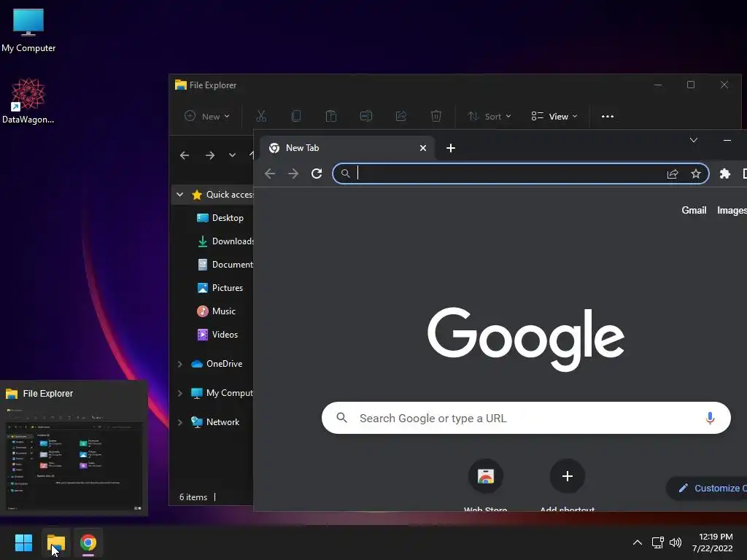Select Documents in Quick access
747x560 pixels.
[x=225, y=264]
